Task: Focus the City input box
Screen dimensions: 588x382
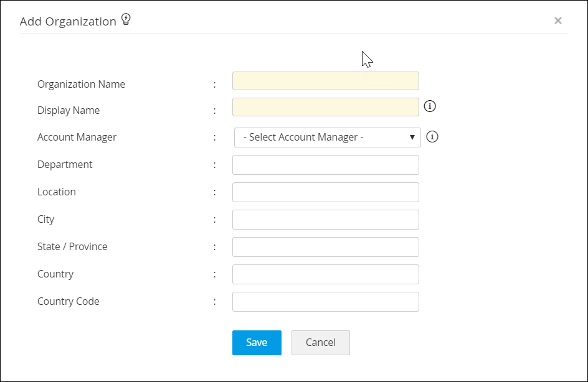Action: (325, 220)
